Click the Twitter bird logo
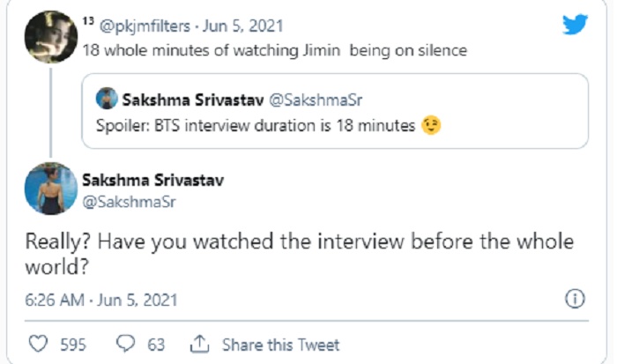Viewport: 617px width, 364px height. tap(575, 25)
